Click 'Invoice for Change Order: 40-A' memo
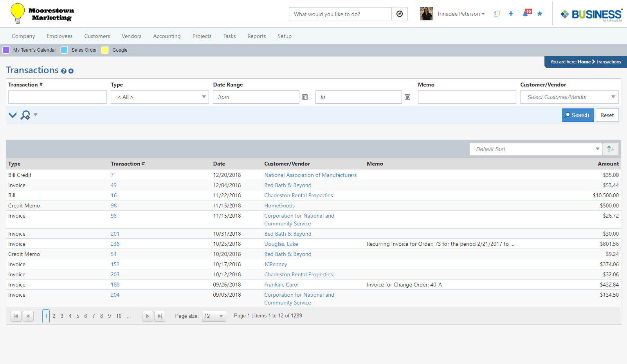Screen dimensions: 627x364 404,285
